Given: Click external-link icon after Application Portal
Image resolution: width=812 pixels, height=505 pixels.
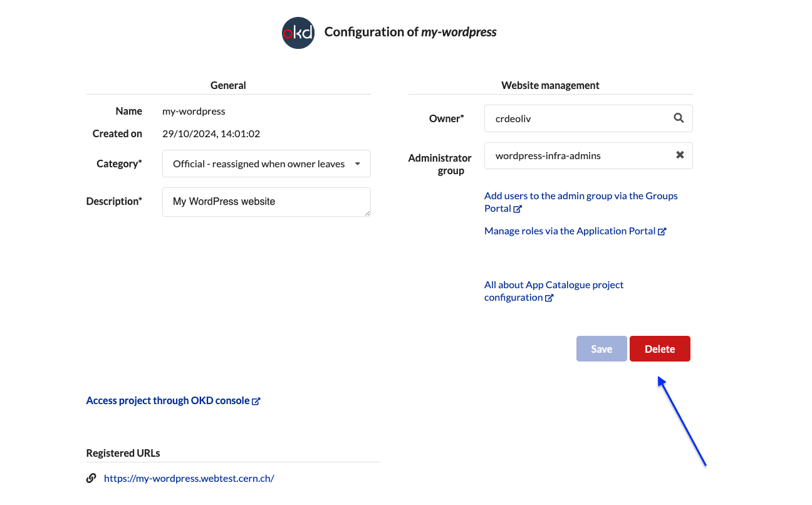Looking at the screenshot, I should click(x=662, y=231).
